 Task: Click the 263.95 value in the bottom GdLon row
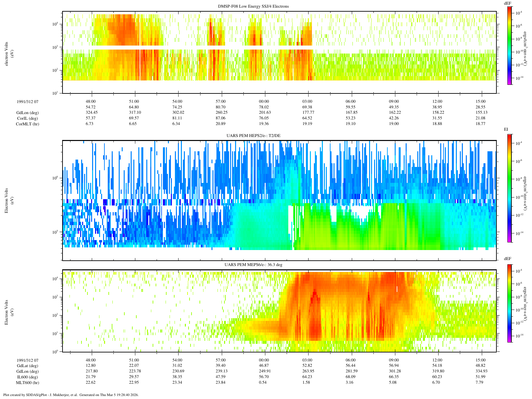tap(307, 371)
